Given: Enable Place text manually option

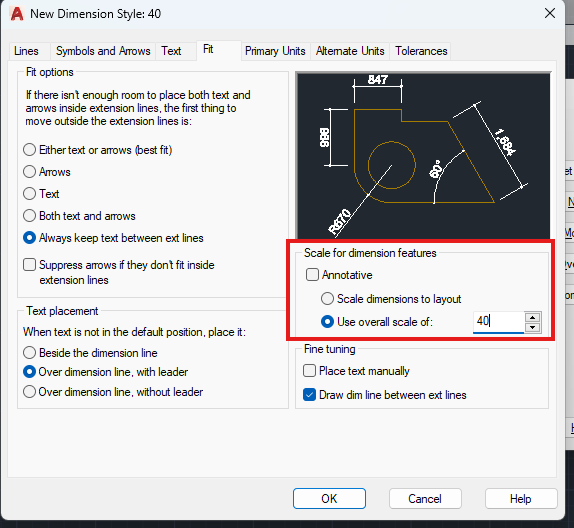Looking at the screenshot, I should tap(309, 371).
